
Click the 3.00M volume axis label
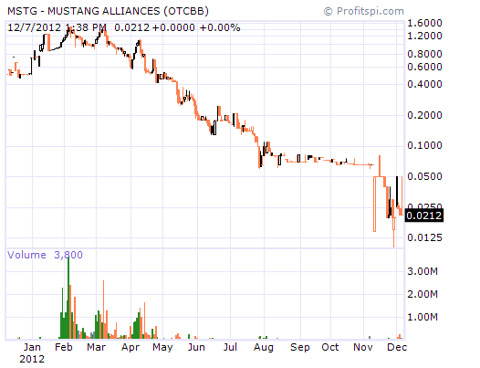click(422, 271)
